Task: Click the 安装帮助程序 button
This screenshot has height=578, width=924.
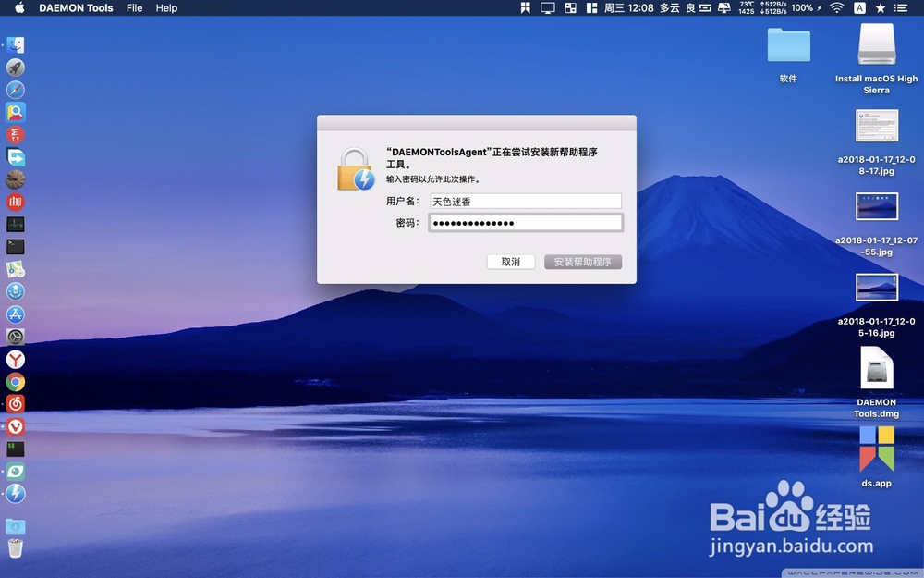Action: point(583,262)
